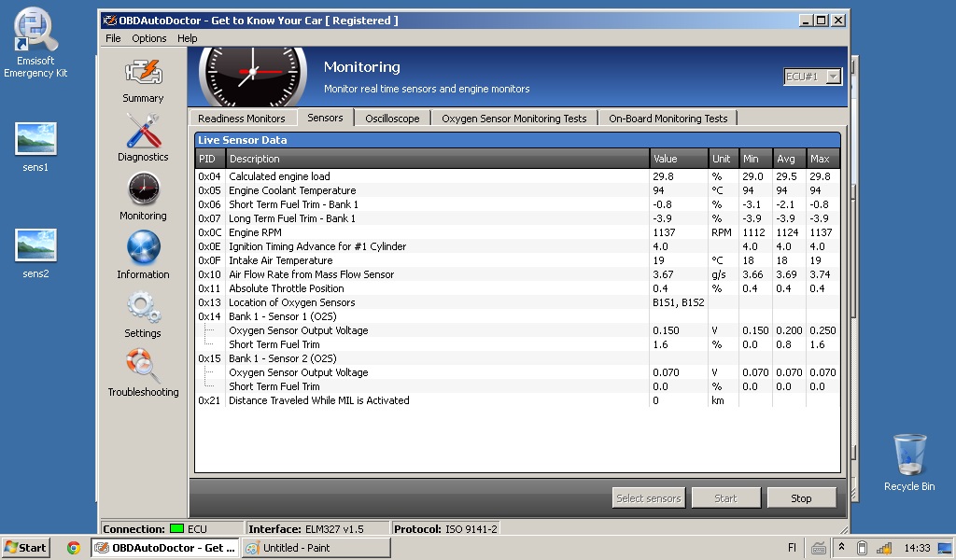Click the green ECU connection indicator
Viewport: 956px width, 560px height.
(176, 529)
